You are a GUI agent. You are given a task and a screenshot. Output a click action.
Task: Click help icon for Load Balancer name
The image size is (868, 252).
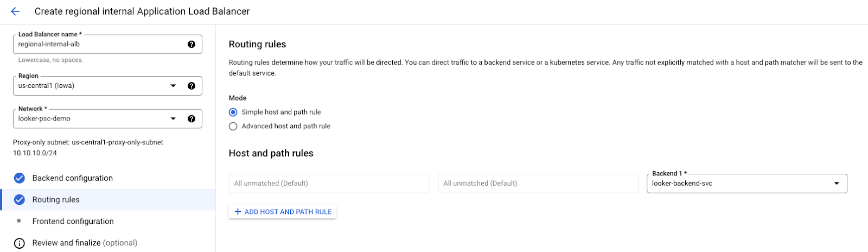[192, 45]
